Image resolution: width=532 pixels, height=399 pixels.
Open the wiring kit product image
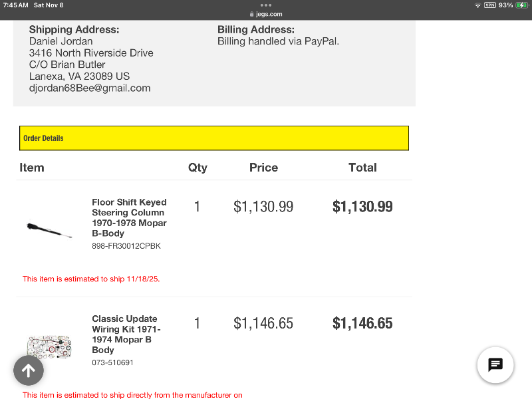[x=49, y=346]
